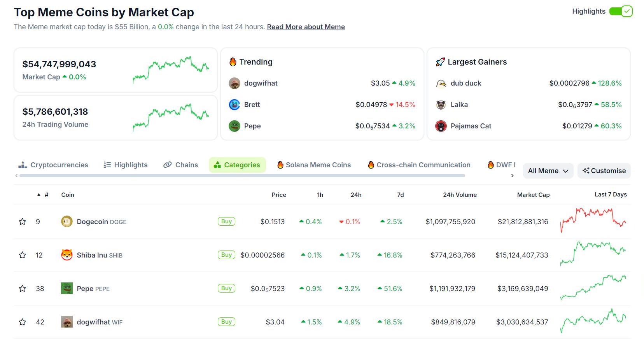Click dogwifhat 7-day sparkline chart
This screenshot has height=340, width=644.
[593, 321]
